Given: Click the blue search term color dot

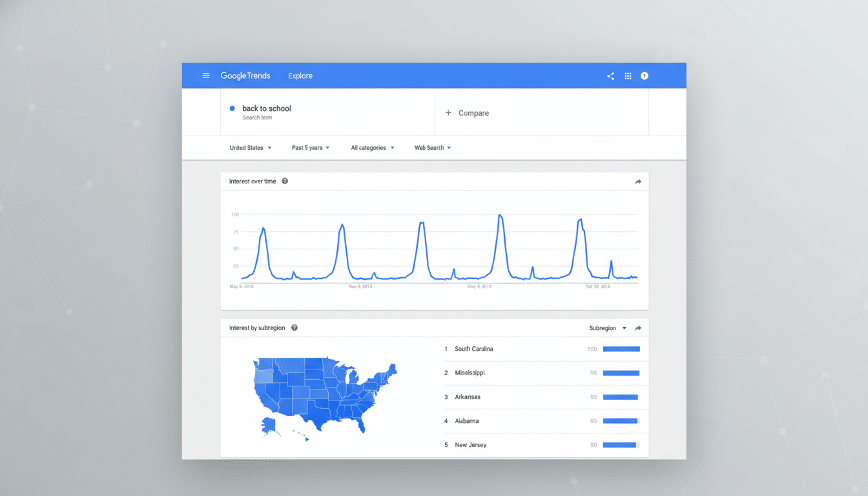Looking at the screenshot, I should click(232, 108).
